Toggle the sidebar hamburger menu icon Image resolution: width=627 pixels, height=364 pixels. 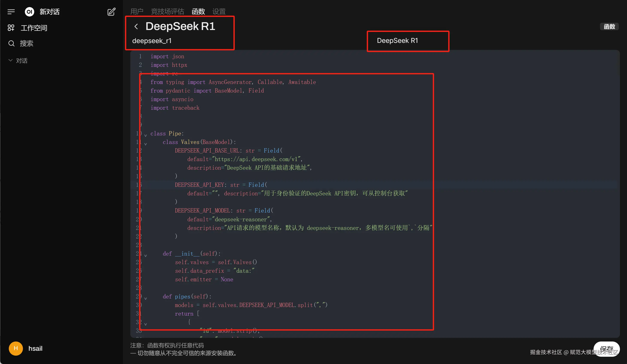point(11,12)
